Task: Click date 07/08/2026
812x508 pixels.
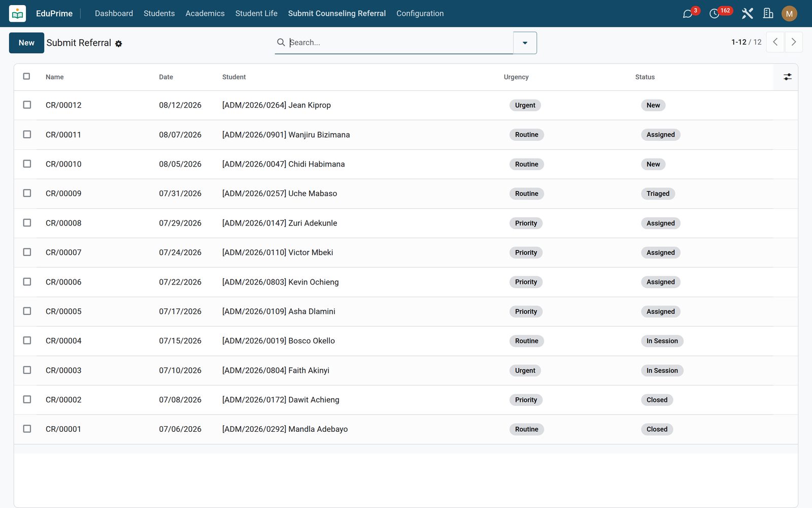Action: (x=180, y=400)
